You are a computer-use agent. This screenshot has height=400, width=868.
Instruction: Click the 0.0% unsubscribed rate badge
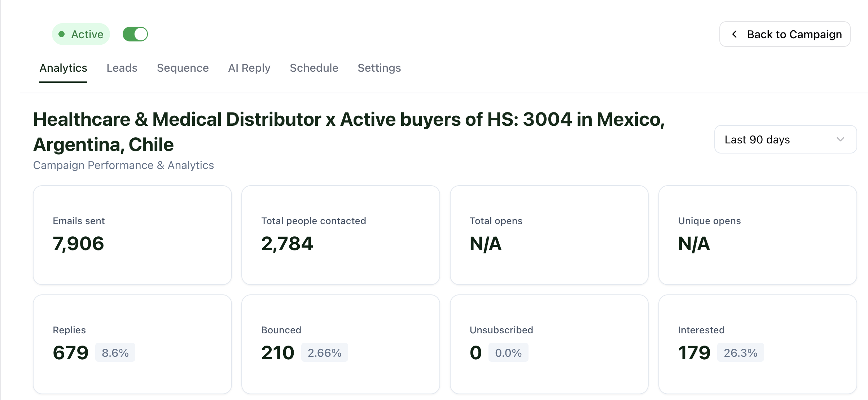coord(508,352)
